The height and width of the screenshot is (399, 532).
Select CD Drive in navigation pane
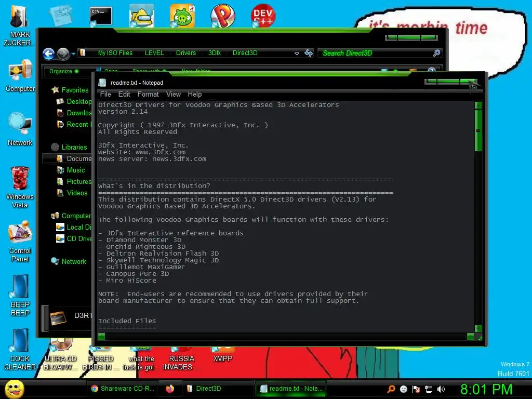74,238
